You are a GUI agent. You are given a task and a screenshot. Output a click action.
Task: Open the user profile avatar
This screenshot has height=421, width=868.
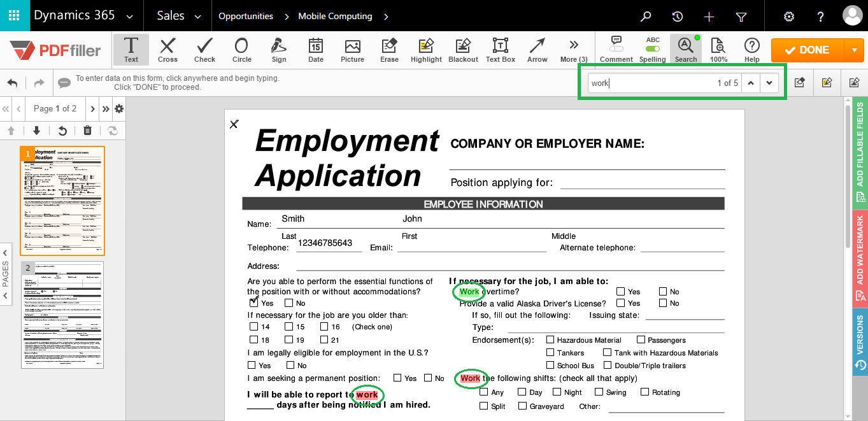click(x=852, y=16)
